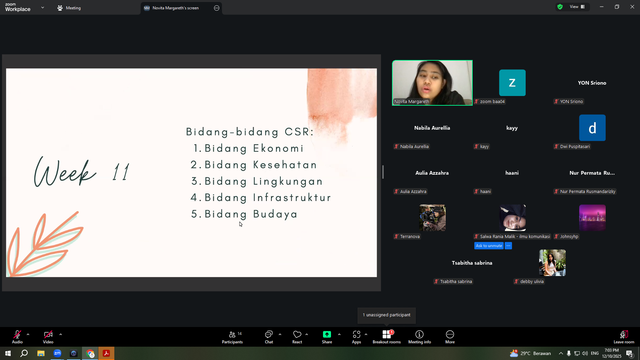Click the green Share screen button
This screenshot has height=360, width=640.
point(327,337)
